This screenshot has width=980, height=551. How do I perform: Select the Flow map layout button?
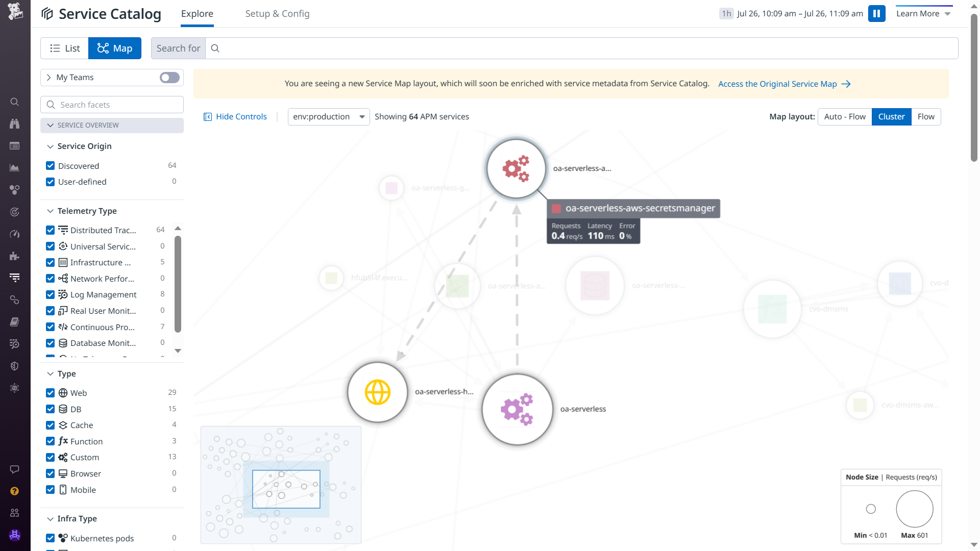pos(925,117)
